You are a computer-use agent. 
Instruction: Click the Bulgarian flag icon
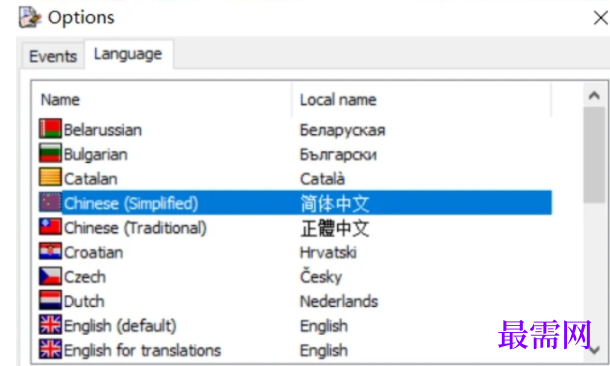50,153
